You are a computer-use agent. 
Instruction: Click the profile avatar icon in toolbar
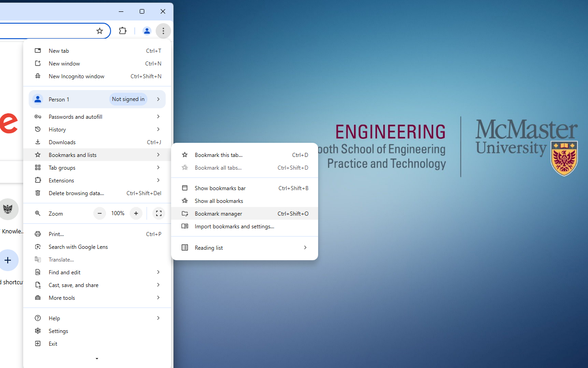147,31
